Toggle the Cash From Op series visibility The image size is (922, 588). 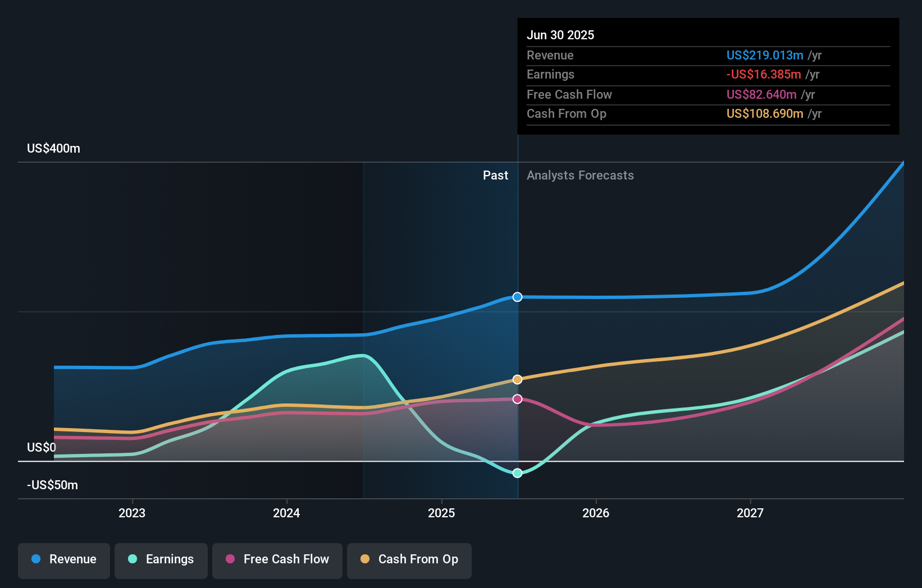coord(409,559)
